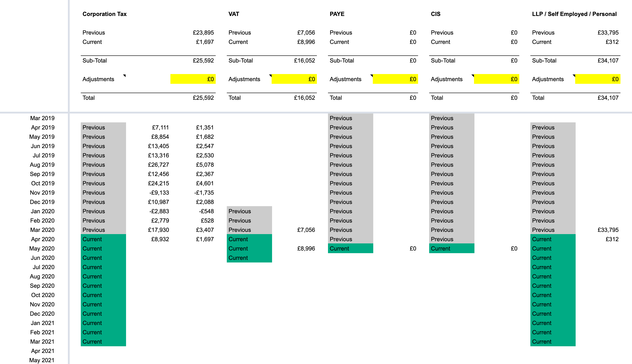Click the yellow VAT Adjustments value cell
Image resolution: width=632 pixels, height=364 pixels.
294,79
